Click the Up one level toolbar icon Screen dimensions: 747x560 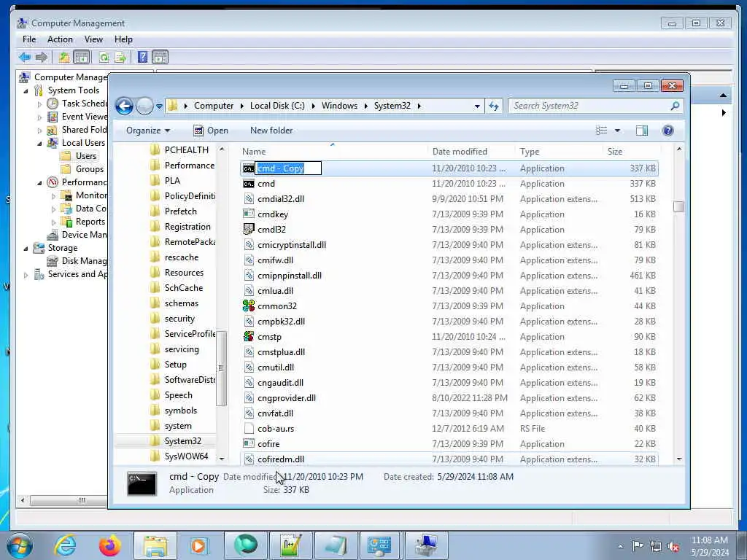[x=64, y=58]
